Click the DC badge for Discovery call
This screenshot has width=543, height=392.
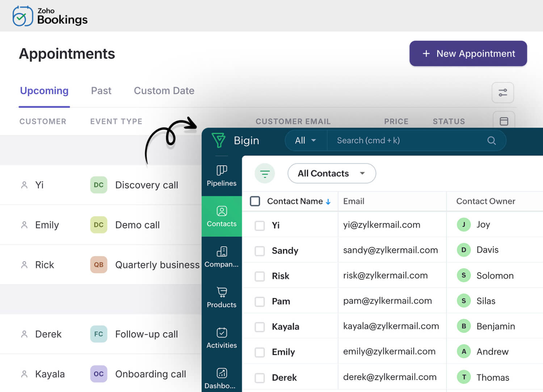(x=98, y=185)
